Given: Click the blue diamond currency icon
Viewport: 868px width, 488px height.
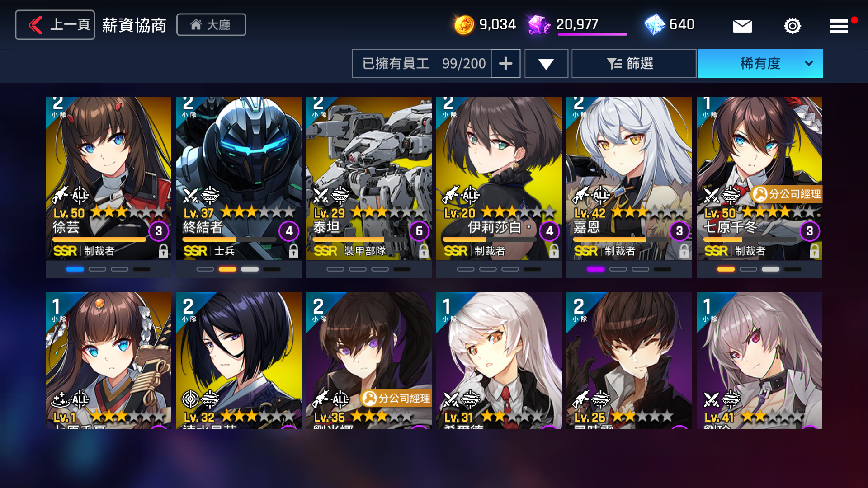Looking at the screenshot, I should click(655, 25).
